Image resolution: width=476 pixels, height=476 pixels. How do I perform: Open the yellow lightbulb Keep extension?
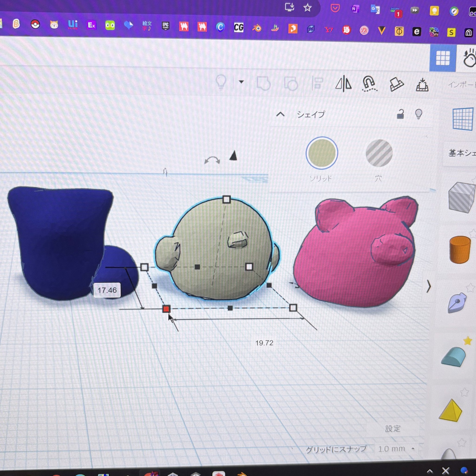tap(434, 11)
